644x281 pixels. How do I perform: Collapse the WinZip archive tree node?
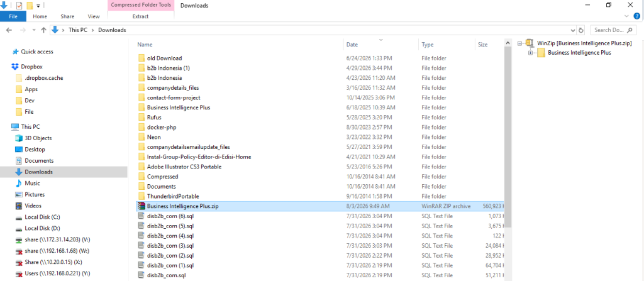[520, 43]
